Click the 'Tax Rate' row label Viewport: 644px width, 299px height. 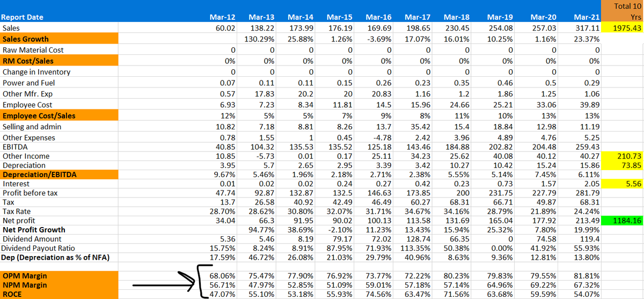click(16, 211)
